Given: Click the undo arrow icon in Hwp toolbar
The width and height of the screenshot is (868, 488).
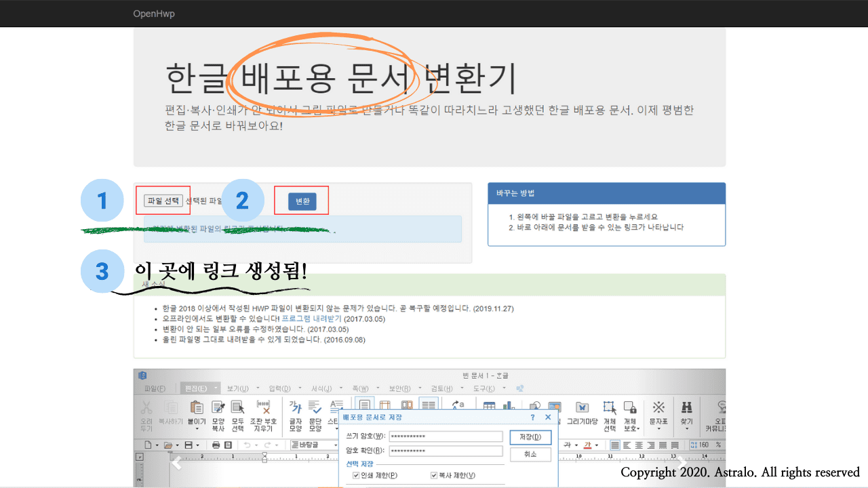Looking at the screenshot, I should [x=248, y=445].
